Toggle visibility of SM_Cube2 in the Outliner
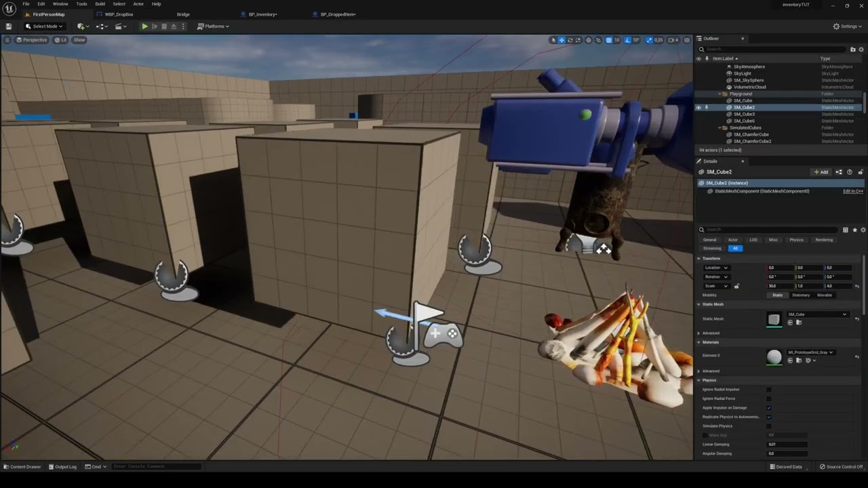The image size is (868, 488). [698, 107]
